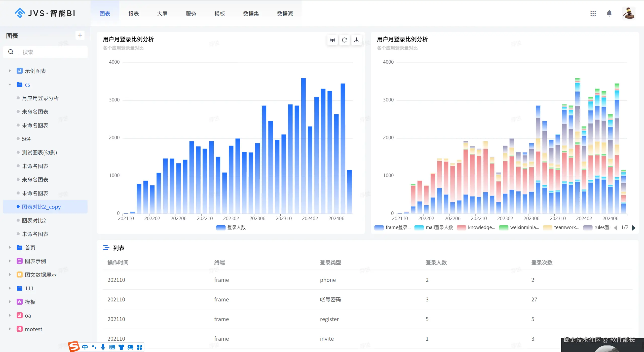The width and height of the screenshot is (644, 352).
Task: Switch to the 报表 tab
Action: click(133, 14)
